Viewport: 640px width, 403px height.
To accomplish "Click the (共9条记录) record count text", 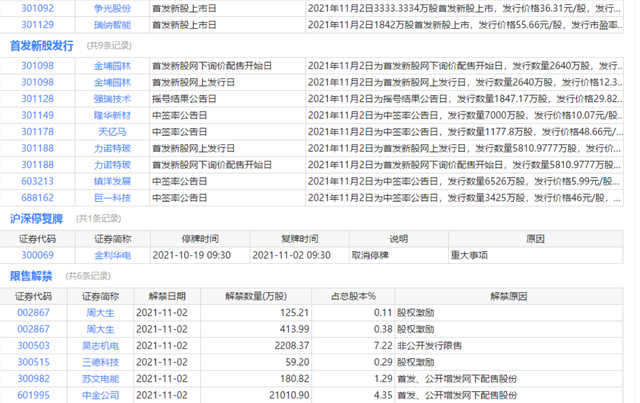I will pos(109,46).
